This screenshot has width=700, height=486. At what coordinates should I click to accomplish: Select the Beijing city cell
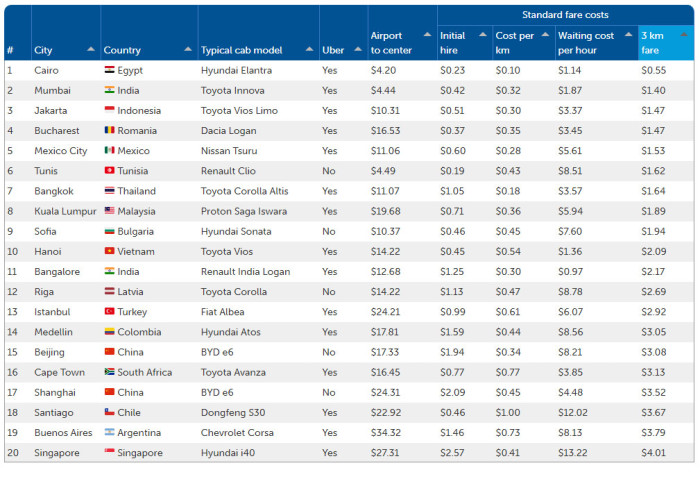click(x=49, y=352)
